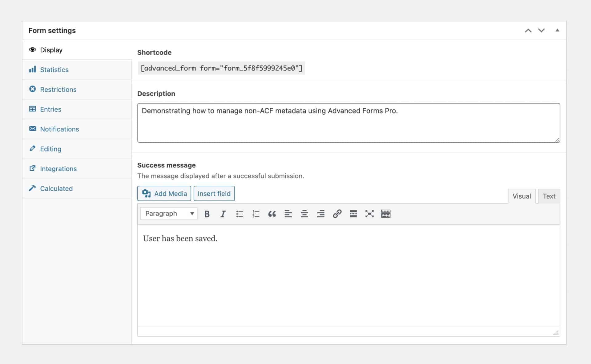This screenshot has height=364, width=591.
Task: Insert a blockquote
Action: tap(272, 214)
